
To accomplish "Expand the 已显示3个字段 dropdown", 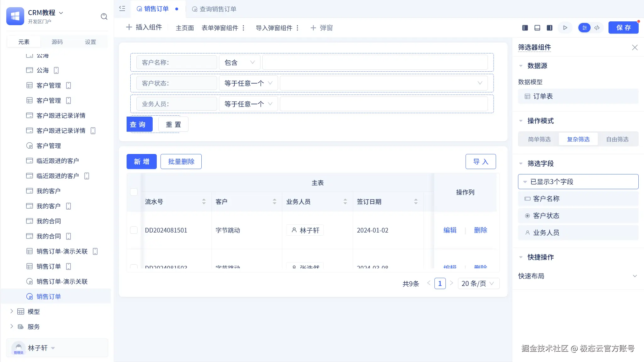I will click(x=578, y=182).
